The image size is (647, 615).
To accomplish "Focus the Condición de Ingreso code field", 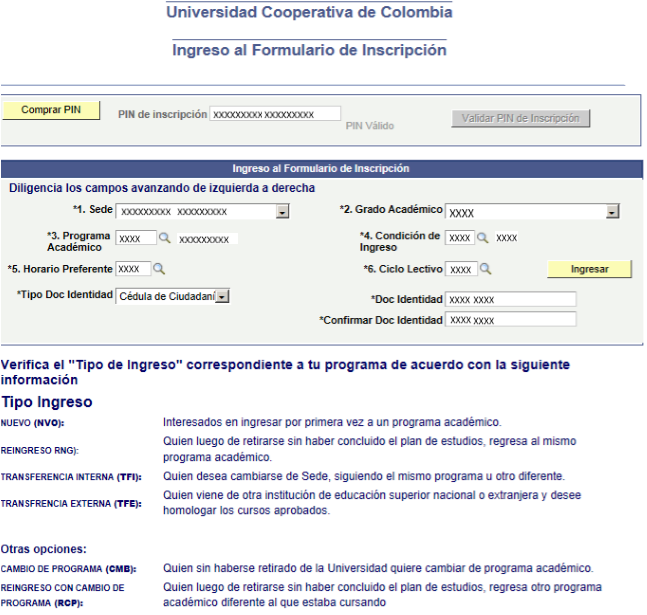I will (x=460, y=238).
